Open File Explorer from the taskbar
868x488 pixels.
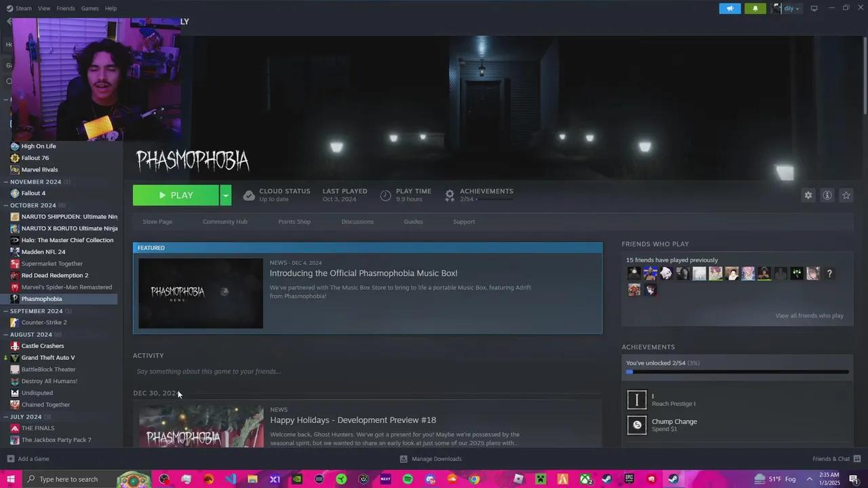coord(252,479)
